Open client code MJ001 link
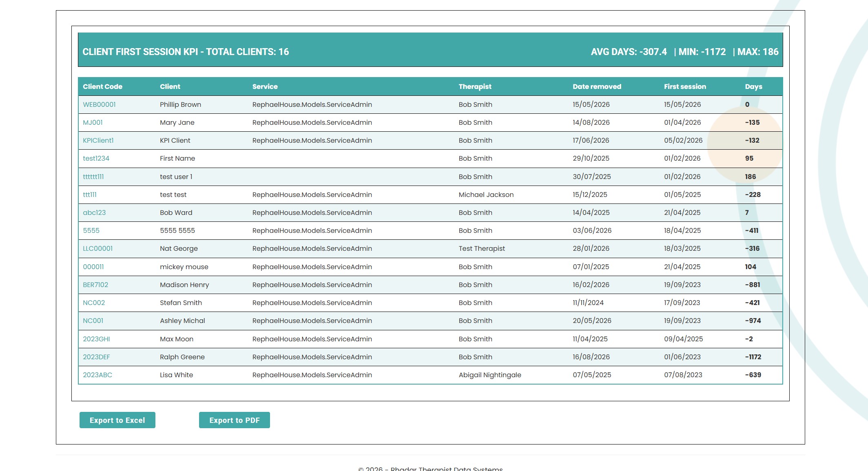868x471 pixels. click(93, 122)
